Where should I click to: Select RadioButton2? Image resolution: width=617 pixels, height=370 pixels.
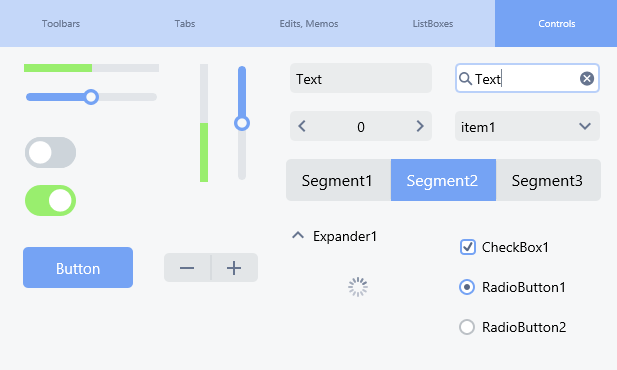coord(467,327)
